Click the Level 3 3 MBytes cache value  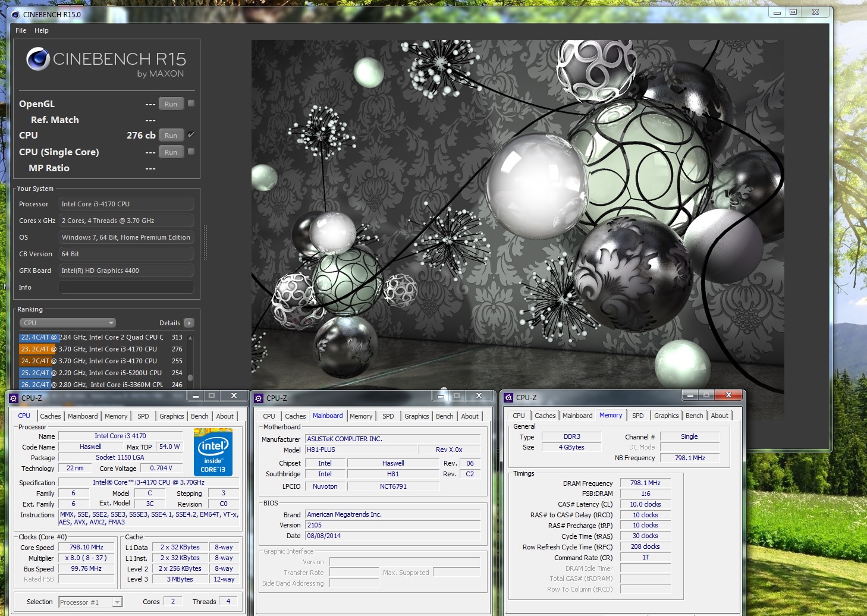point(180,579)
